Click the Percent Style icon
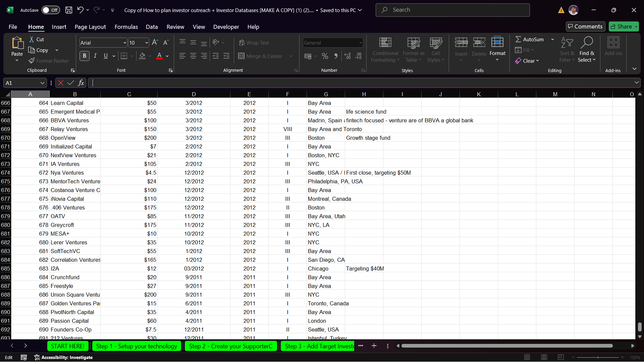 [325, 56]
